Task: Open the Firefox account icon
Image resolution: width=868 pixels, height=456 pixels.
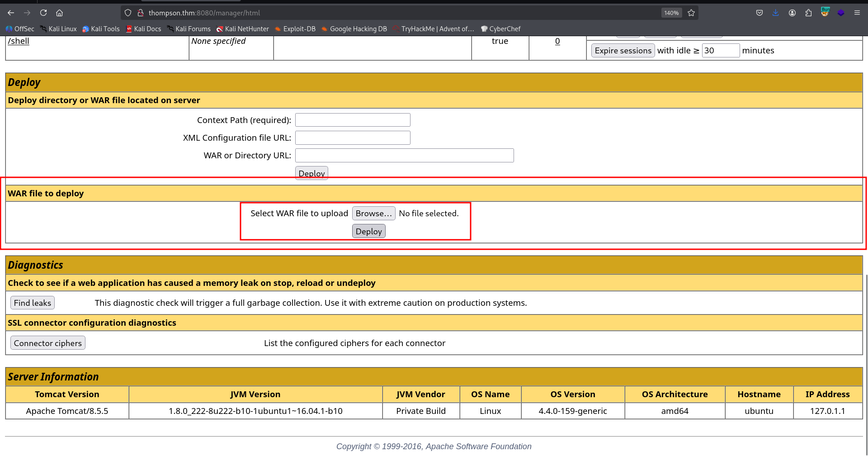Action: point(792,13)
